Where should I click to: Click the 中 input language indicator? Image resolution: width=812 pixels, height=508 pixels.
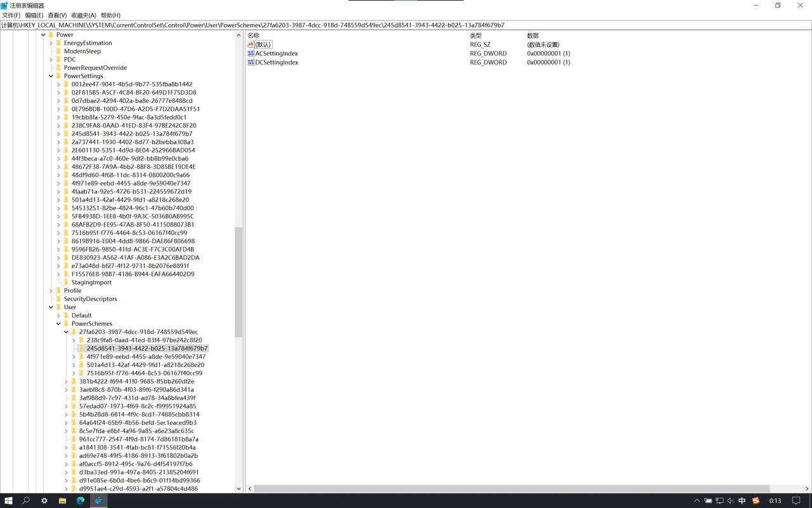[x=742, y=501]
